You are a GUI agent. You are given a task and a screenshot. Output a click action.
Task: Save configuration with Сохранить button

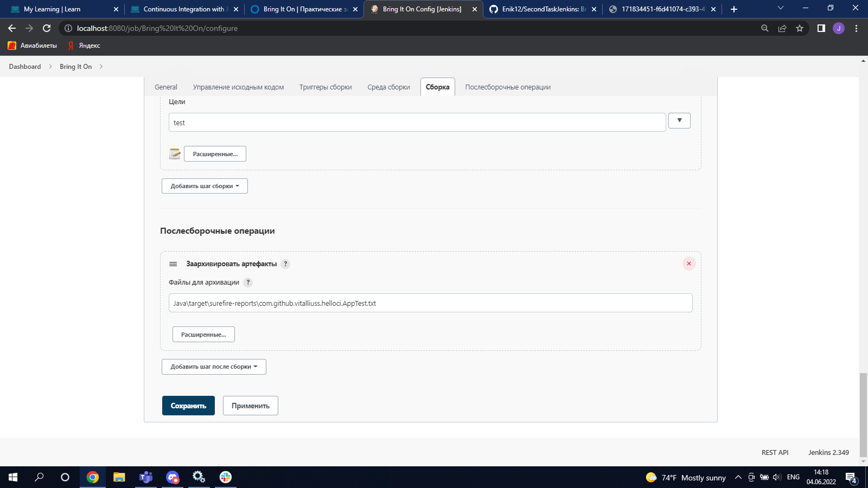pos(188,406)
